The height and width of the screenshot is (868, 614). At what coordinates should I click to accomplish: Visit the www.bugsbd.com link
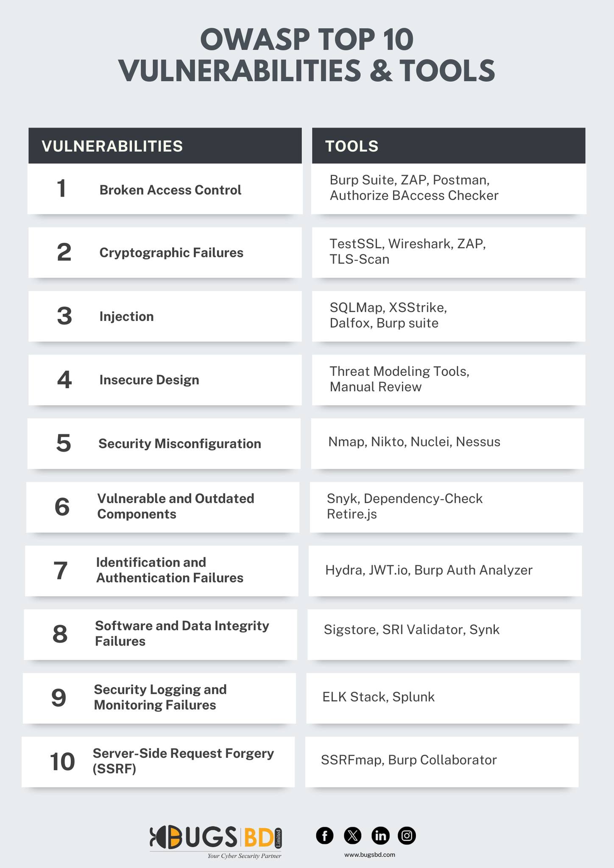pyautogui.click(x=370, y=855)
